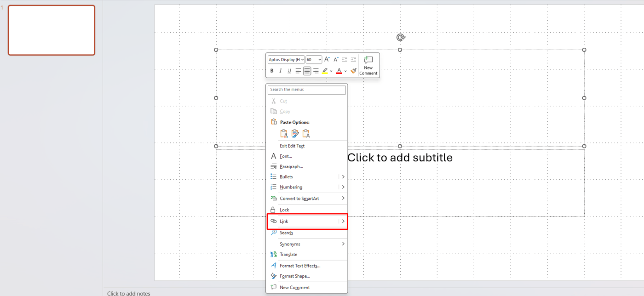Choose Format Shape... from context menu

pyautogui.click(x=294, y=276)
